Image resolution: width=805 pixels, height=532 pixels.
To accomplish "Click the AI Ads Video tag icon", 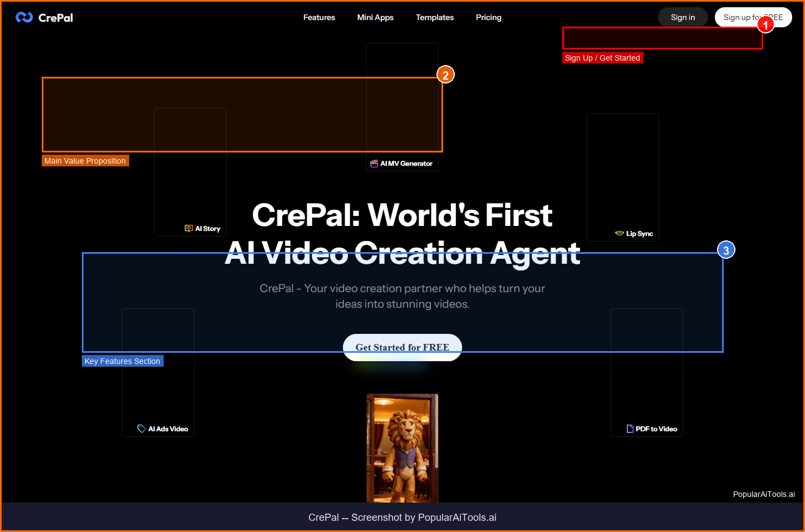I will click(x=141, y=429).
